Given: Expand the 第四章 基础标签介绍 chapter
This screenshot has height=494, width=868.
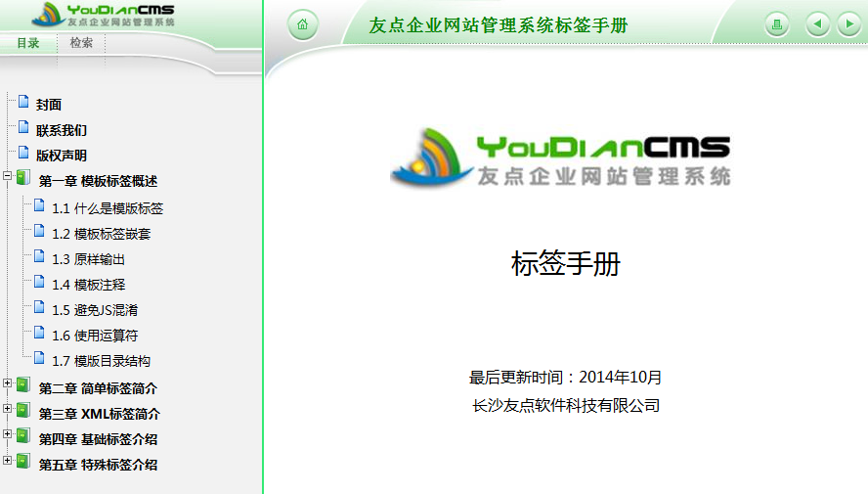Looking at the screenshot, I should pyautogui.click(x=8, y=435).
